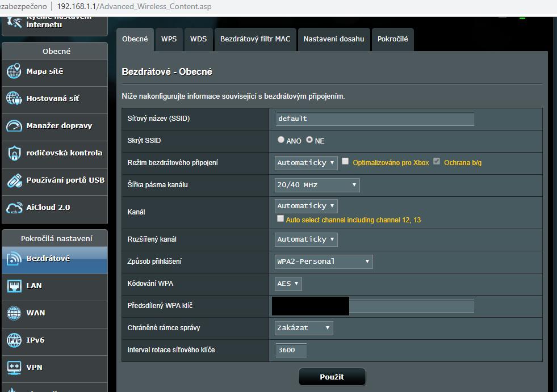
Task: Click the Mapa sítě globe icon
Action: point(14,71)
